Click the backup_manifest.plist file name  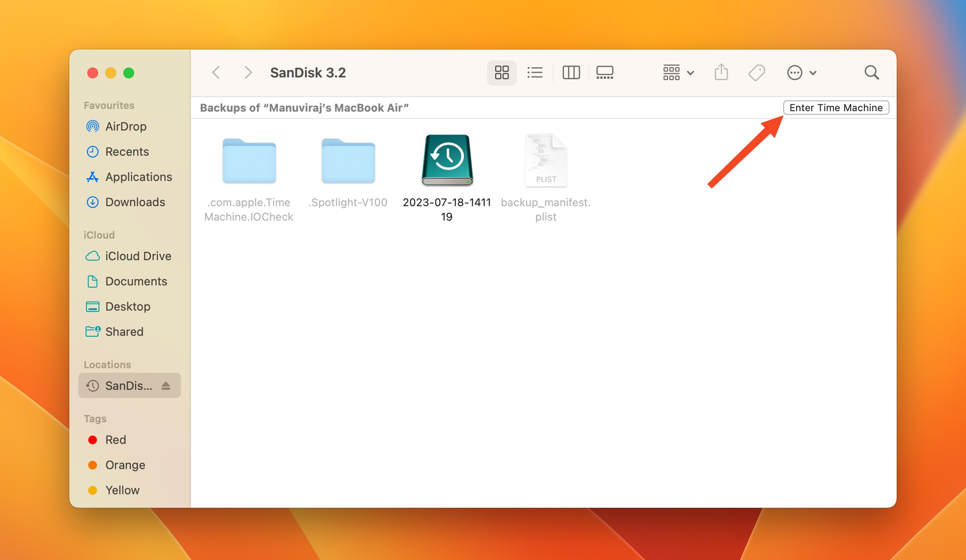546,209
